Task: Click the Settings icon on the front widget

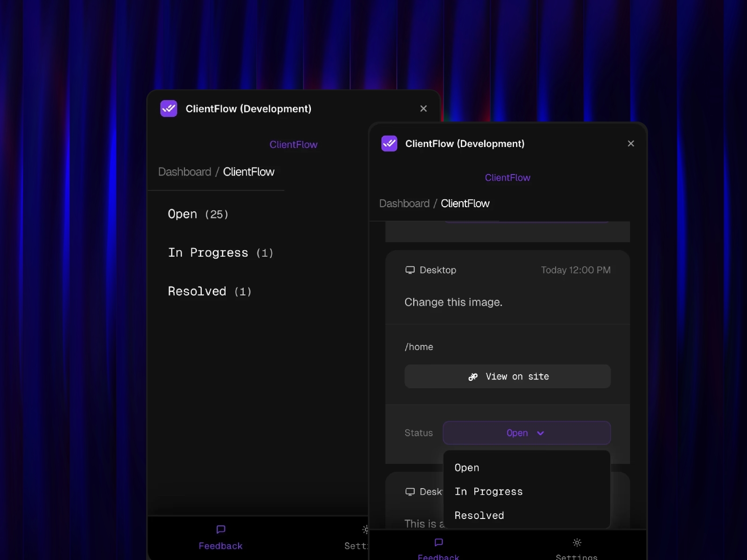Action: (577, 542)
